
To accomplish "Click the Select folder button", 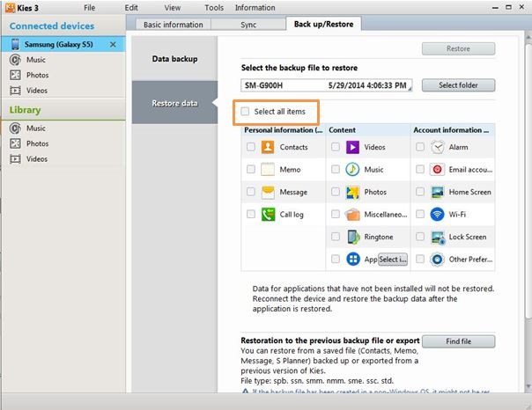I will click(x=458, y=85).
